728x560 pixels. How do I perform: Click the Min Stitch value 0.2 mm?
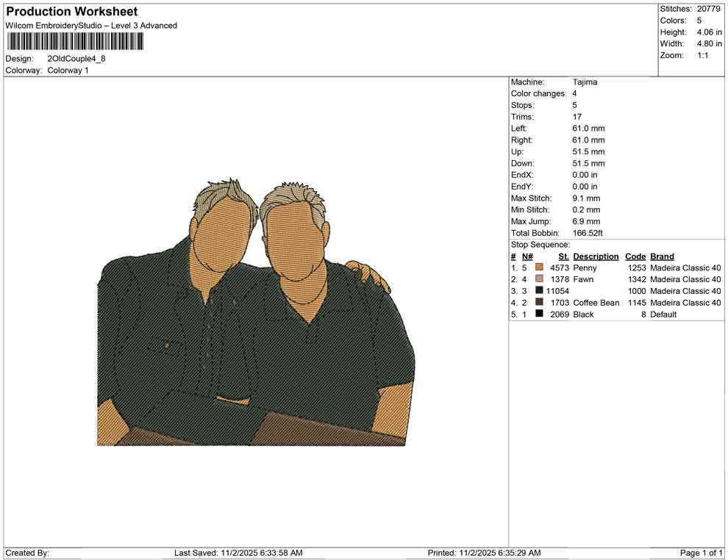586,209
